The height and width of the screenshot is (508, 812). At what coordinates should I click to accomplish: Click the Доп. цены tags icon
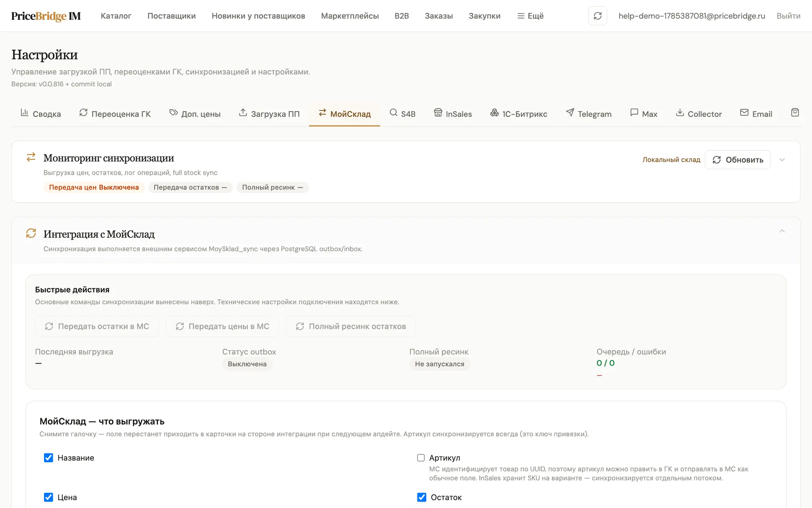(x=173, y=113)
